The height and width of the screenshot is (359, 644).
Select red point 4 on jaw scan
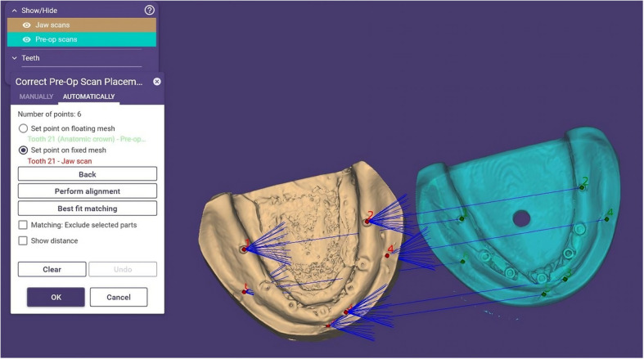(x=387, y=256)
